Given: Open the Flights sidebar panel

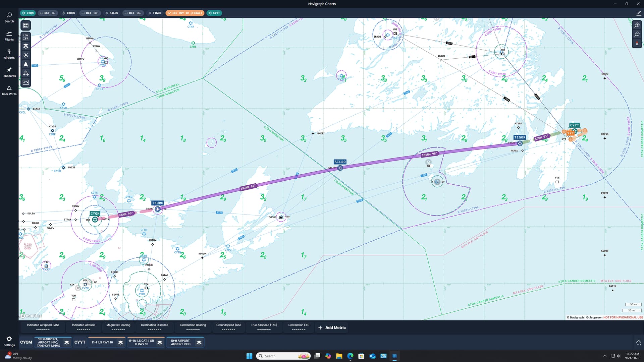Looking at the screenshot, I should 9,36.
